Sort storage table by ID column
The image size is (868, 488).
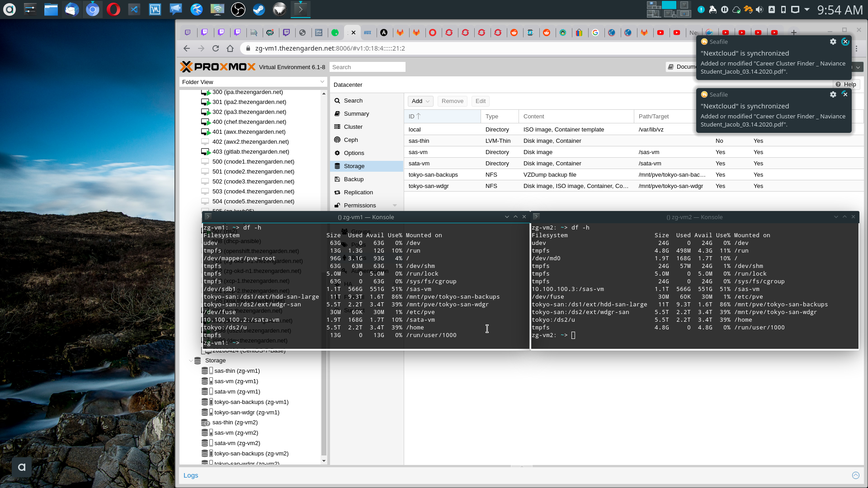443,117
